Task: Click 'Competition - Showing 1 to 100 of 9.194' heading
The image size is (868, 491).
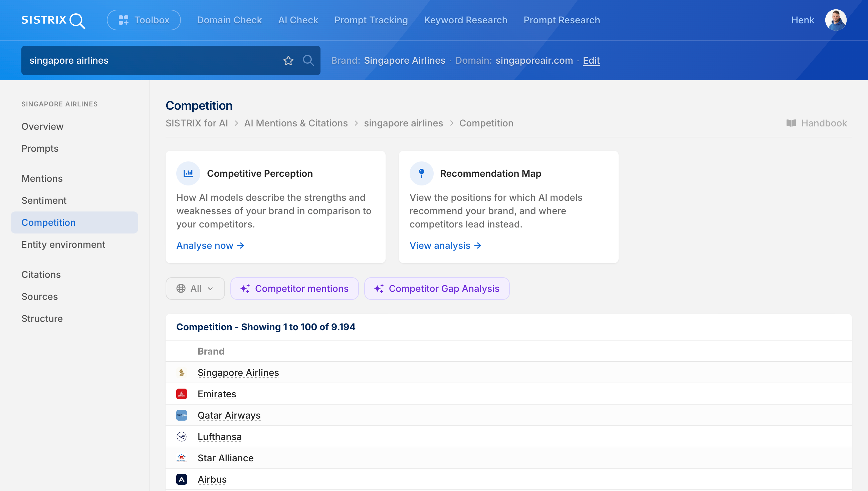Action: pos(266,327)
